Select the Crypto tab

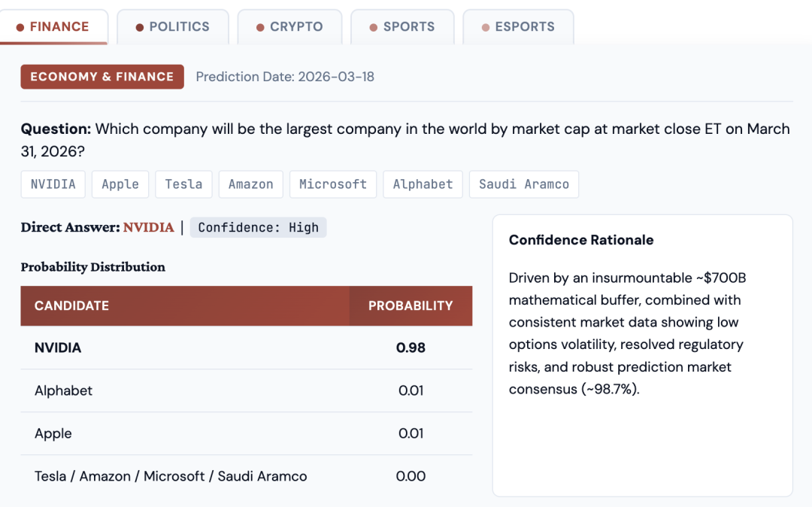(x=289, y=27)
